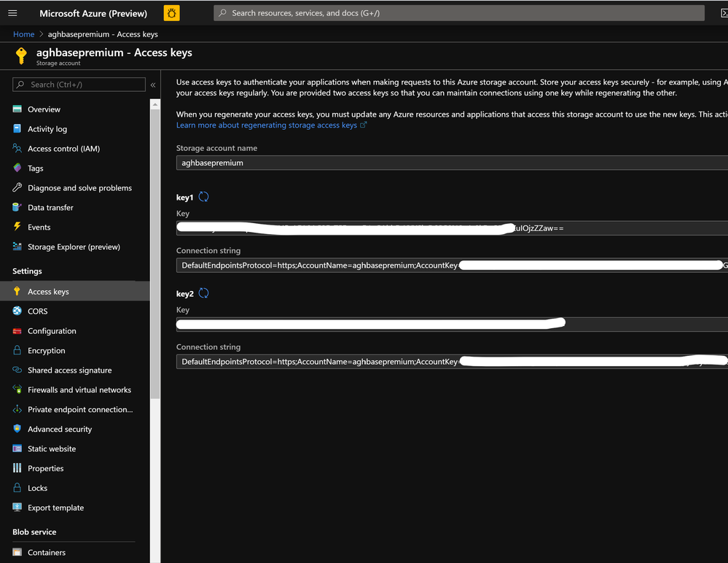Image resolution: width=728 pixels, height=563 pixels.
Task: Open Tags menu item
Action: [74, 168]
